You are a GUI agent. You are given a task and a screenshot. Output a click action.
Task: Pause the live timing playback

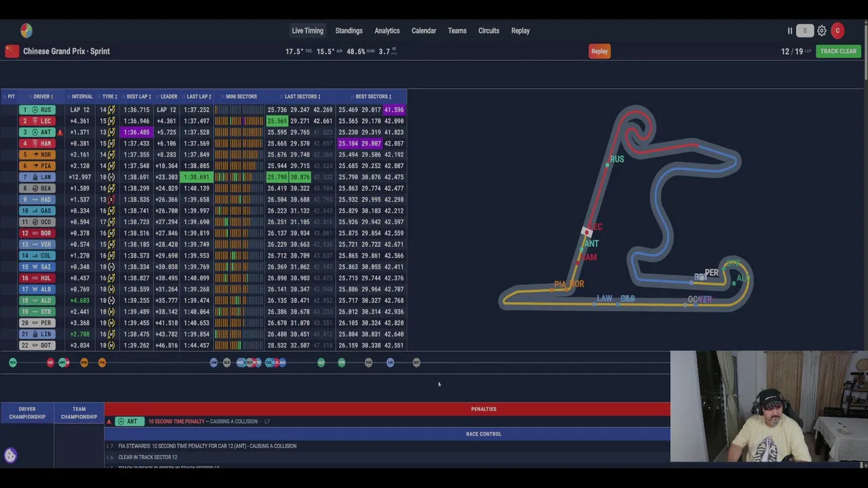coord(790,30)
